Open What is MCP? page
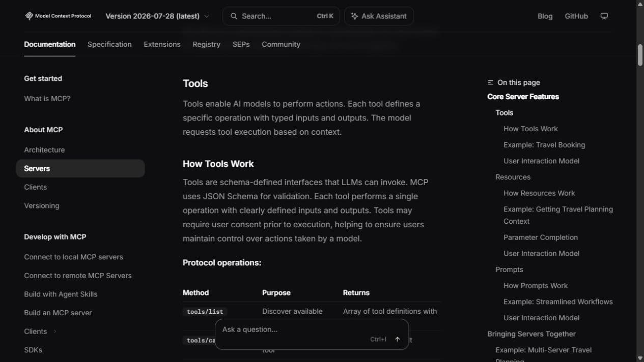This screenshot has width=644, height=362. pos(47,99)
